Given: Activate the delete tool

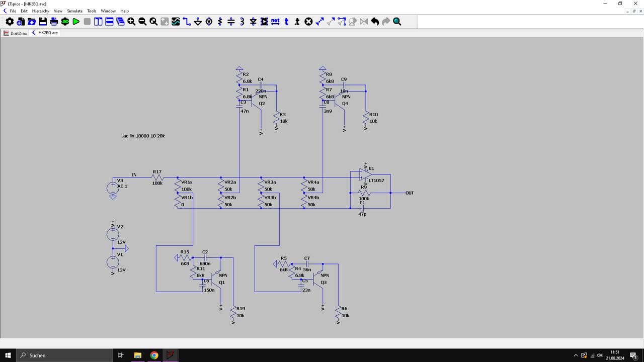Looking at the screenshot, I should click(x=308, y=22).
